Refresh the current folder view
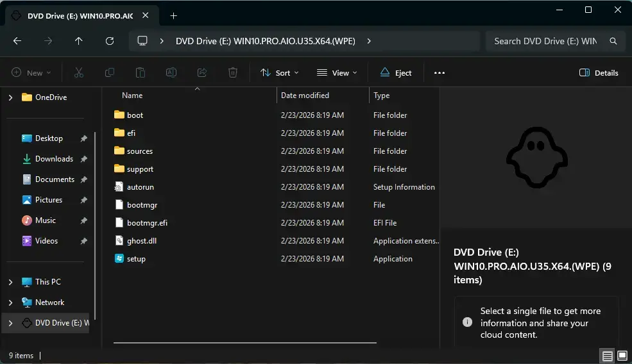The width and height of the screenshot is (632, 364). click(110, 40)
